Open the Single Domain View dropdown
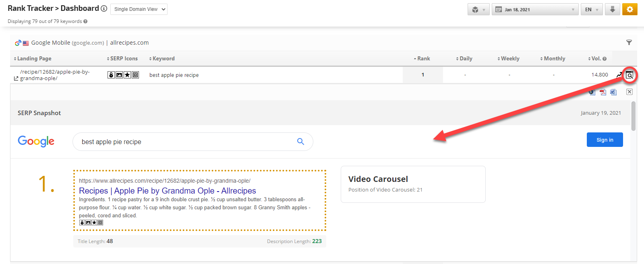 coord(139,9)
